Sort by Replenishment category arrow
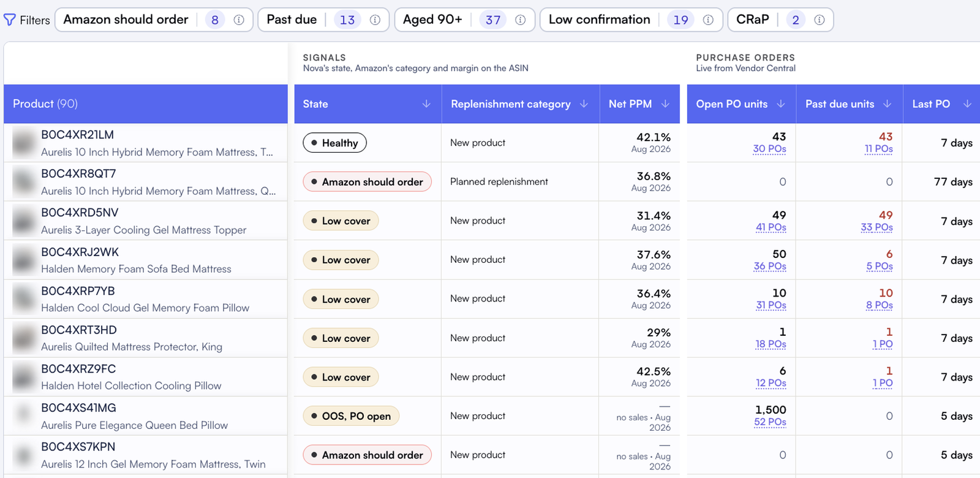 (x=584, y=104)
